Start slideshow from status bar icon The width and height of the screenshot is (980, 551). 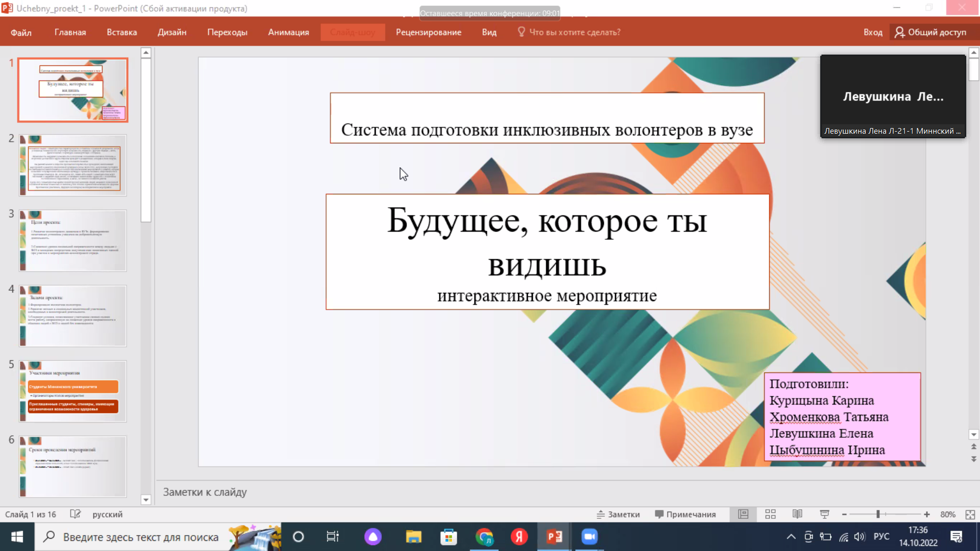point(824,514)
